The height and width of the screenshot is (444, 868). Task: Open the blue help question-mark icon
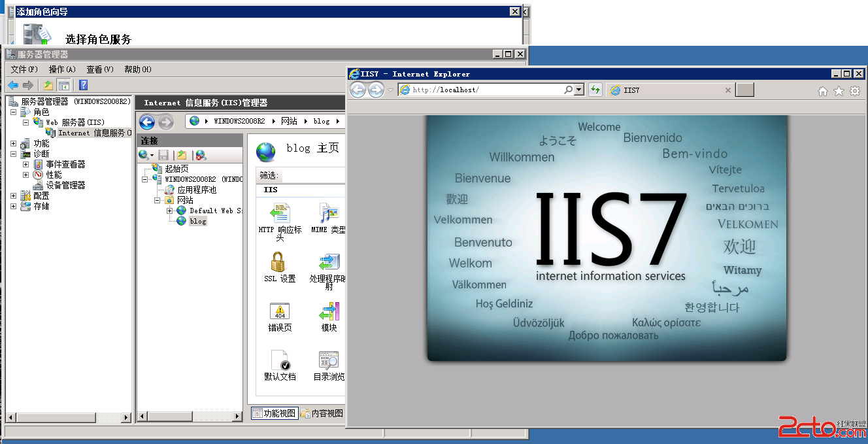click(x=83, y=85)
